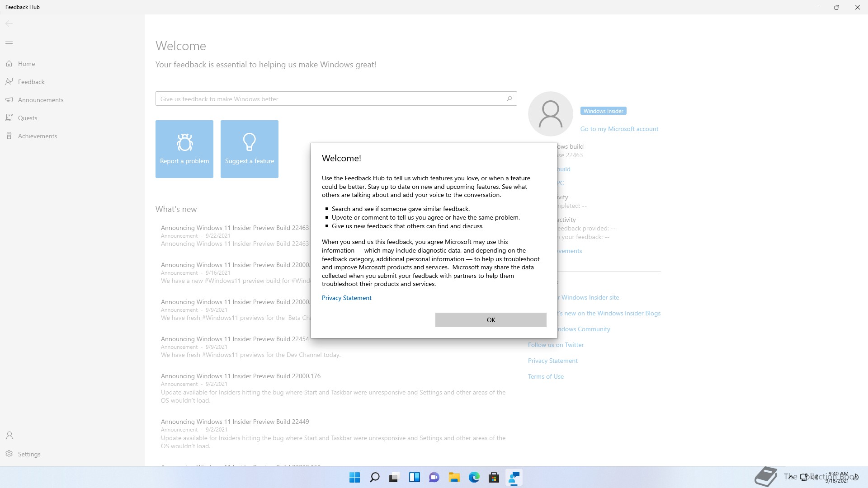Open Go to my Microsoft account link
Image resolution: width=868 pixels, height=488 pixels.
[619, 129]
